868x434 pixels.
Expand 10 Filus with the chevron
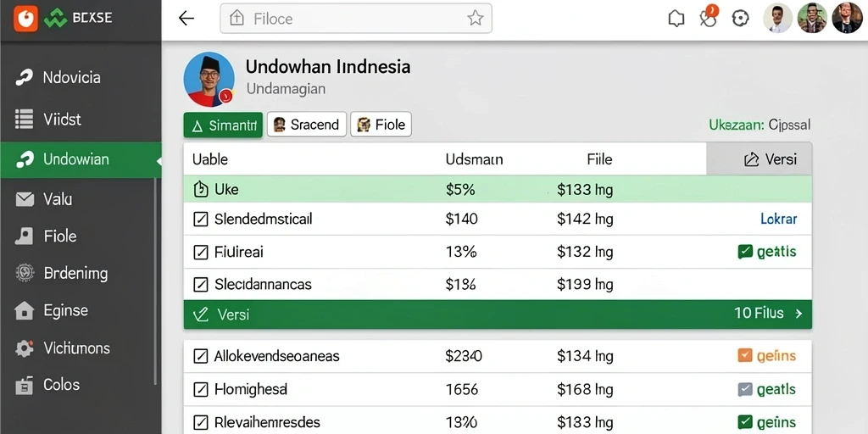[798, 314]
